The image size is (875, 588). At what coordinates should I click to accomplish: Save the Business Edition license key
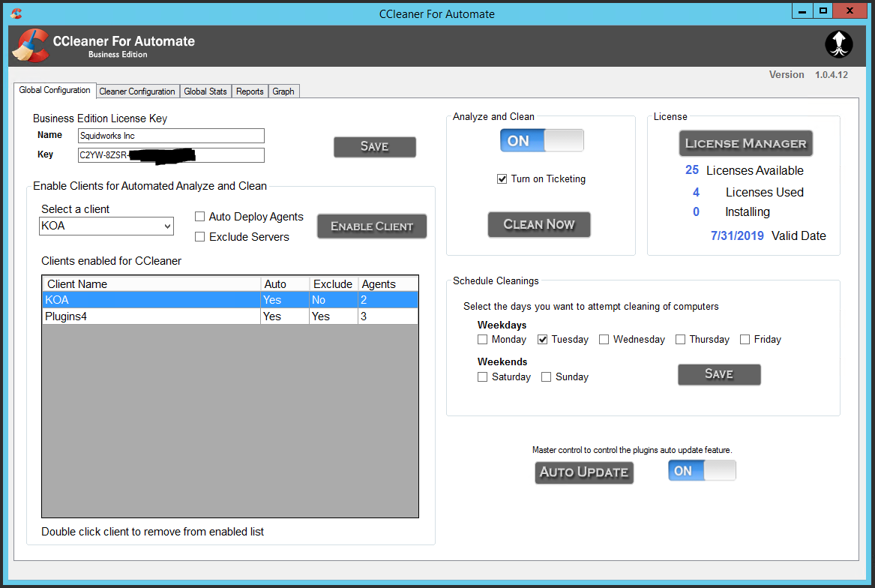click(375, 146)
